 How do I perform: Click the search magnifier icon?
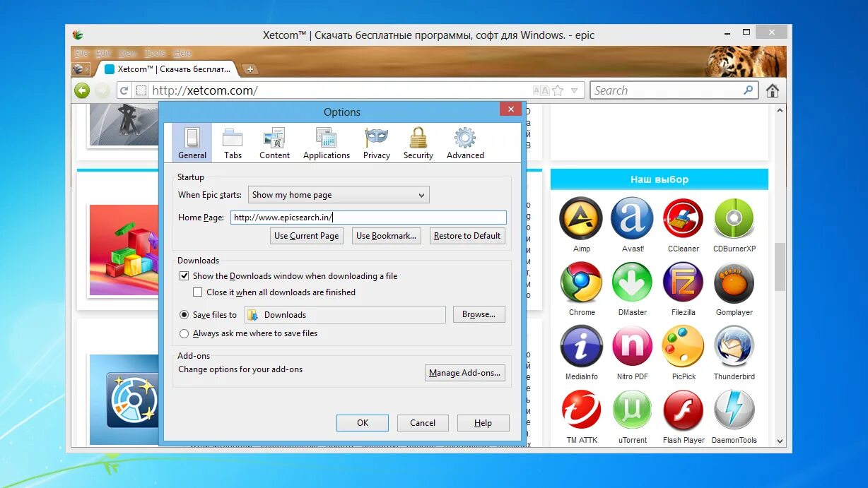pos(748,90)
